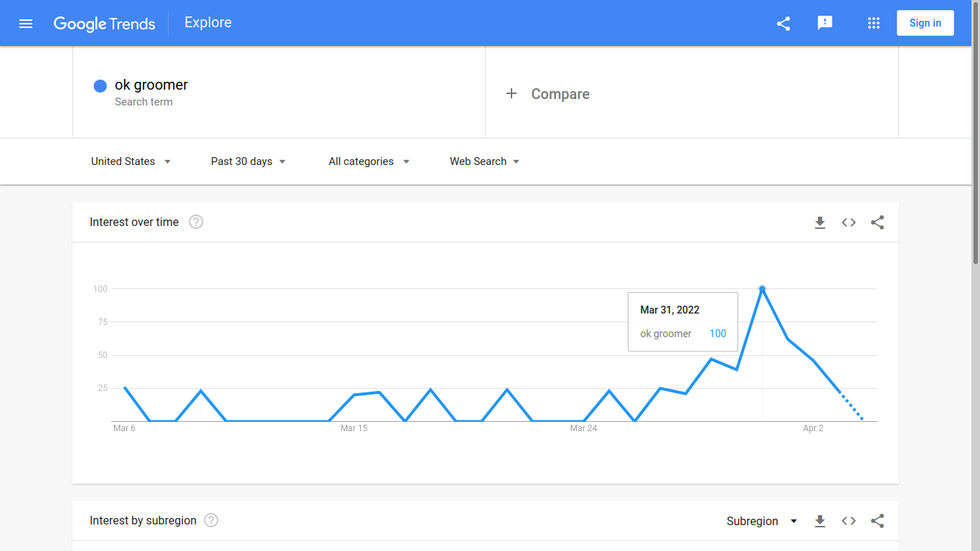980x551 pixels.
Task: Open the Web Search type dropdown
Action: point(484,161)
